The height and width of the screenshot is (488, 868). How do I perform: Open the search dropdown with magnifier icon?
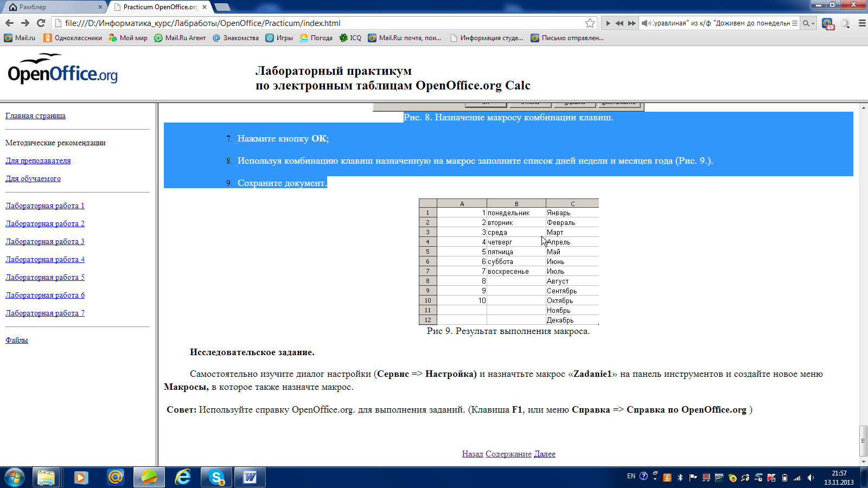pyautogui.click(x=808, y=23)
